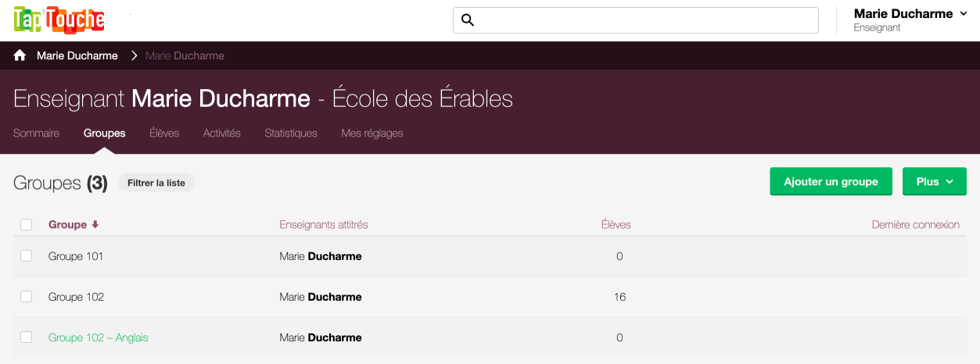Open the Groupe 102 – Anglais link
Screen dimensions: 980x364
coord(99,337)
